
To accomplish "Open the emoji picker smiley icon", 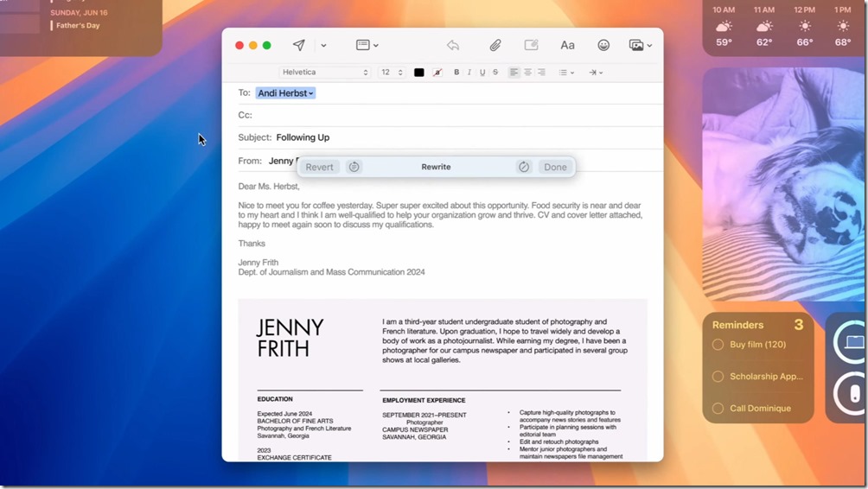I will pyautogui.click(x=603, y=46).
